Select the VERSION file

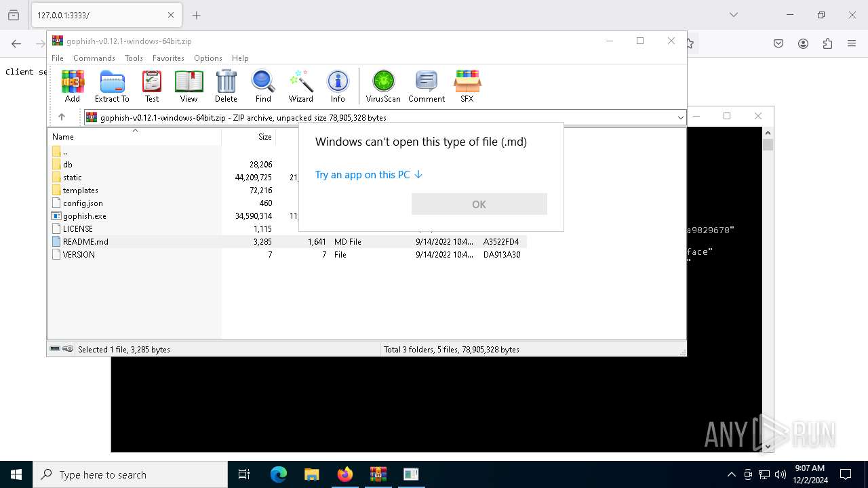pos(79,255)
